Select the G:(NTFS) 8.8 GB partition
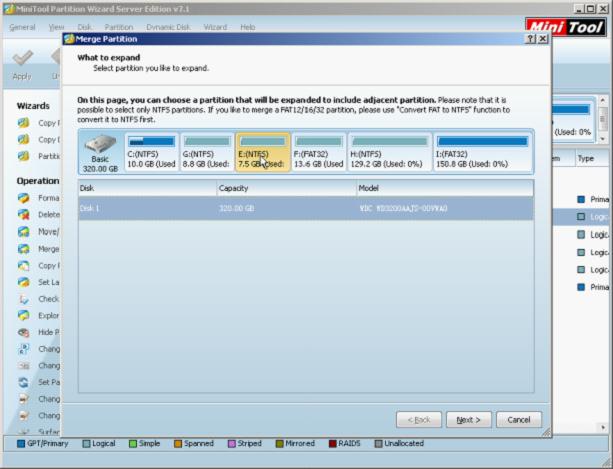This screenshot has height=469, width=613. pos(207,152)
